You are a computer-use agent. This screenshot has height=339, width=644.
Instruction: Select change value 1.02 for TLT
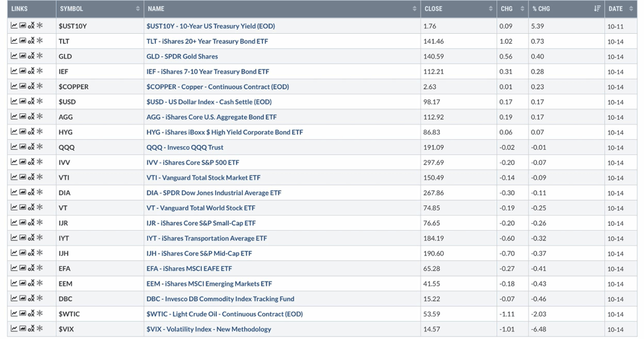click(506, 41)
